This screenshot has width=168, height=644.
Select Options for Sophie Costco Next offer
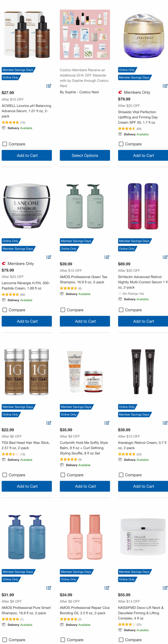[x=85, y=155]
